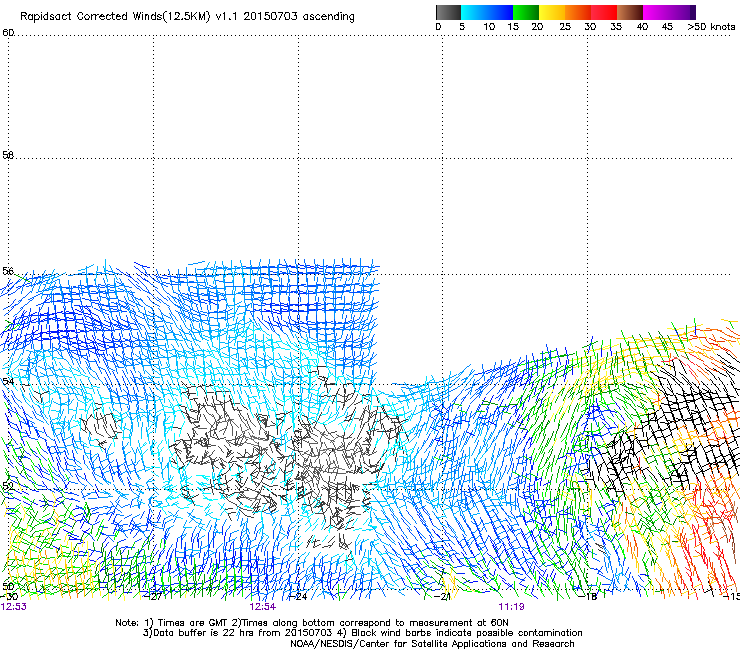Select the gray 0-5 knots legend swatch
This screenshot has height=650, width=740.
[448, 12]
